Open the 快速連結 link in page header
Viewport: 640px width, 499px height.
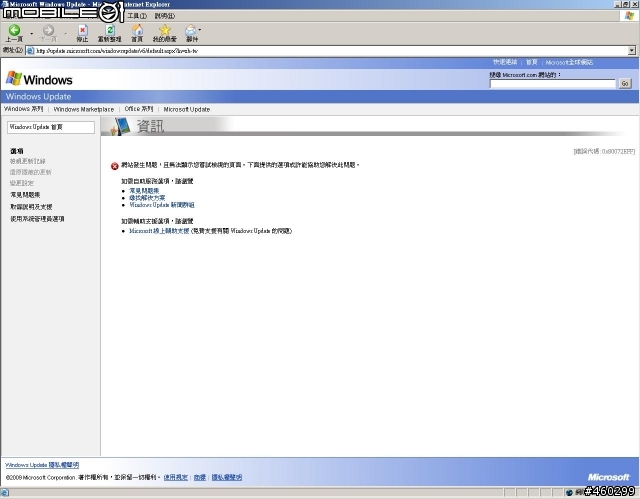pos(504,62)
